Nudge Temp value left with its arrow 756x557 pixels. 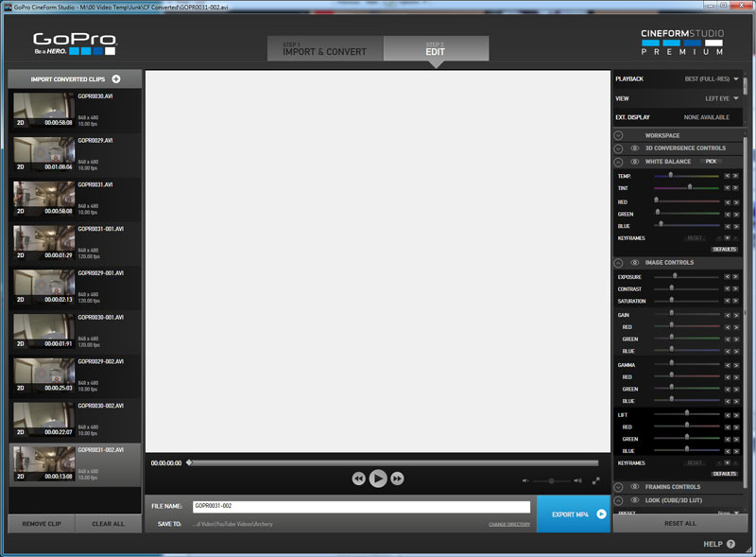point(727,176)
